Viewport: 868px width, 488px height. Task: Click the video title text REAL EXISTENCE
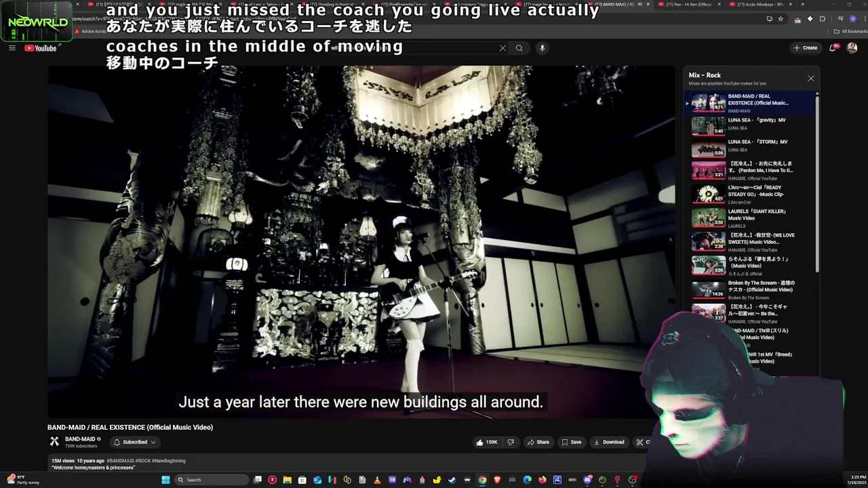pos(130,428)
